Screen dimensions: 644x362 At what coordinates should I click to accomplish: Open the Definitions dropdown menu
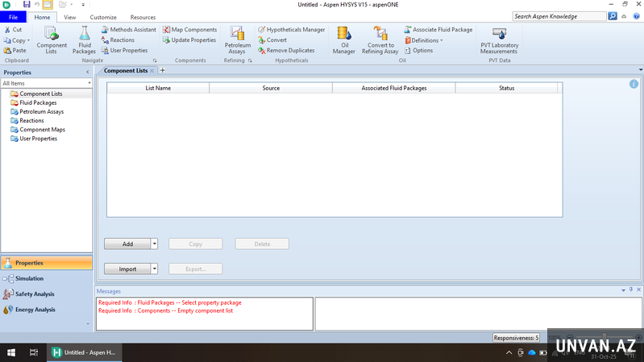pyautogui.click(x=424, y=40)
